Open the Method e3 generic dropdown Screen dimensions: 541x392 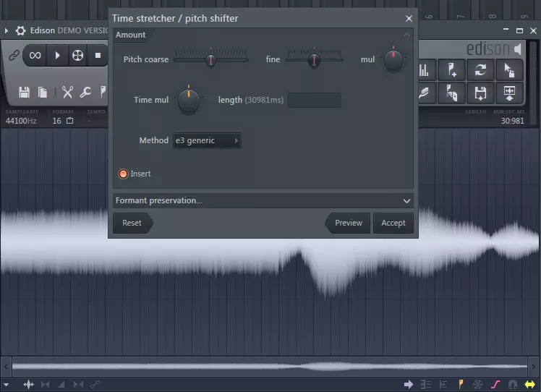(x=207, y=140)
